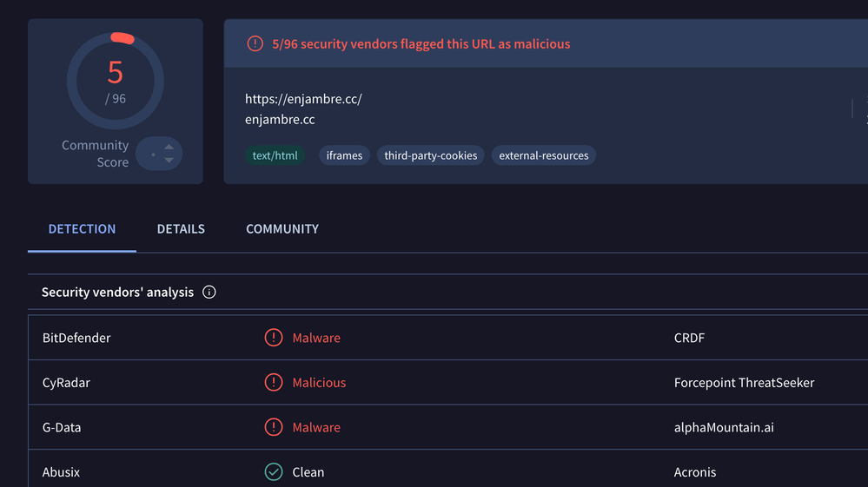
Task: Click the green Clean checkmark for Abusix
Action: click(x=274, y=472)
